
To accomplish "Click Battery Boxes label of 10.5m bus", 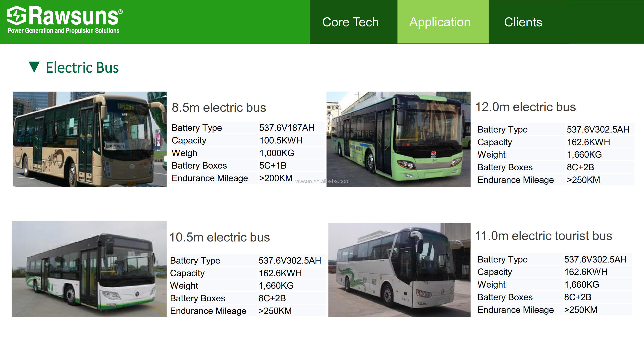I will click(x=197, y=298).
